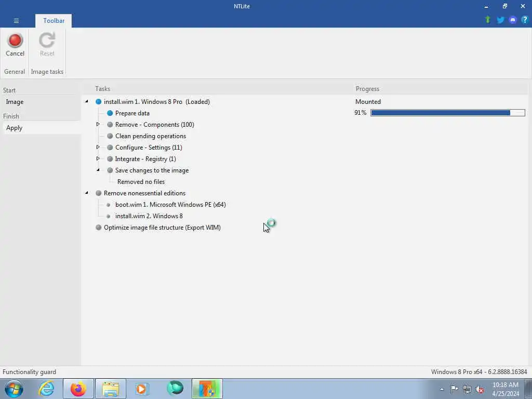The image size is (532, 399).
Task: Select 'install.wim 2. Windows 8' row
Action: click(x=149, y=216)
